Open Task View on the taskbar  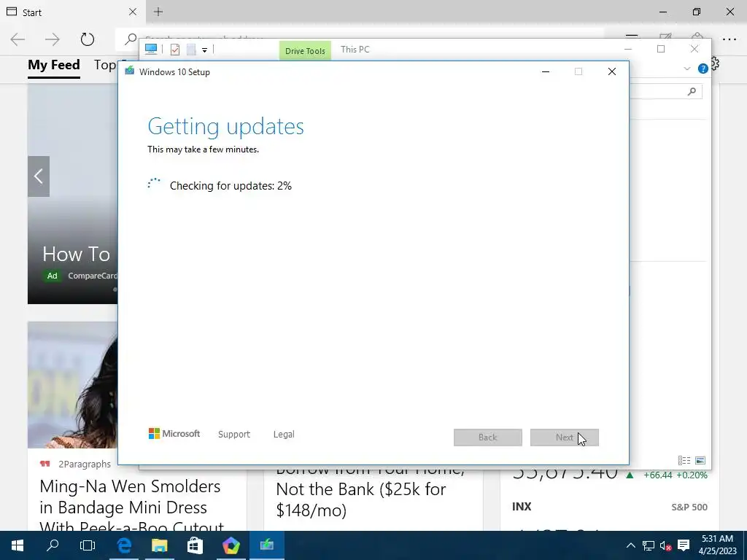(x=88, y=545)
